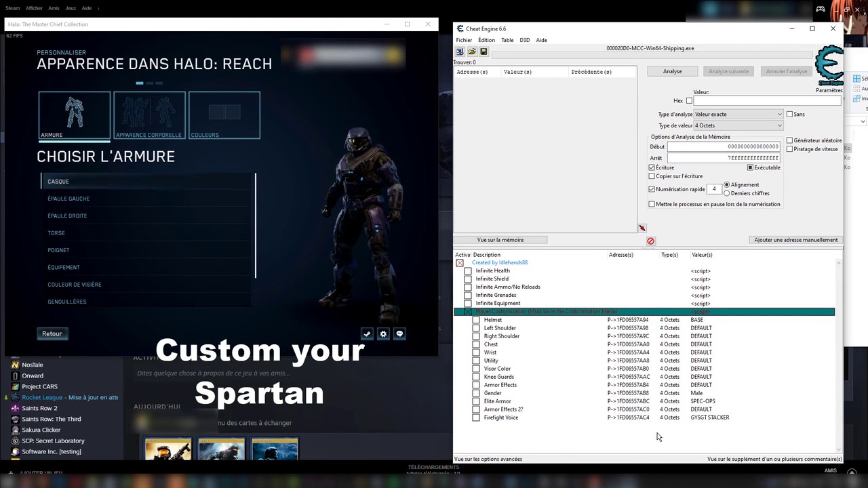Click the red clear address list icon
The image size is (868, 488).
pyautogui.click(x=650, y=241)
